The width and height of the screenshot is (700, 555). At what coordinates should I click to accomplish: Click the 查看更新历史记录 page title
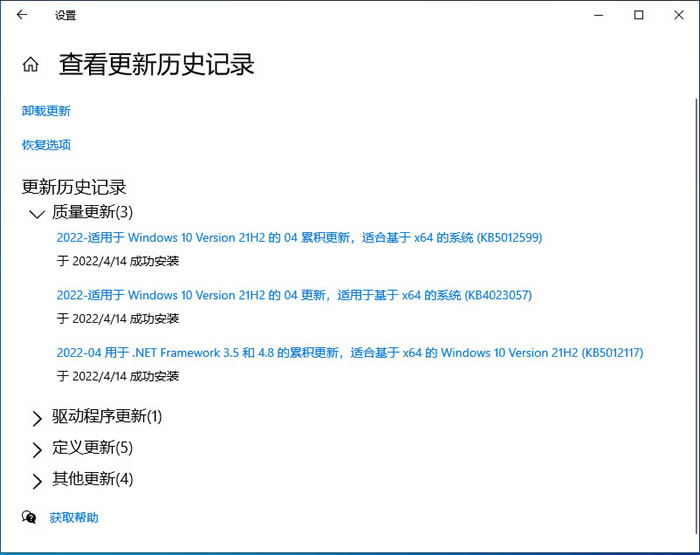click(x=157, y=64)
